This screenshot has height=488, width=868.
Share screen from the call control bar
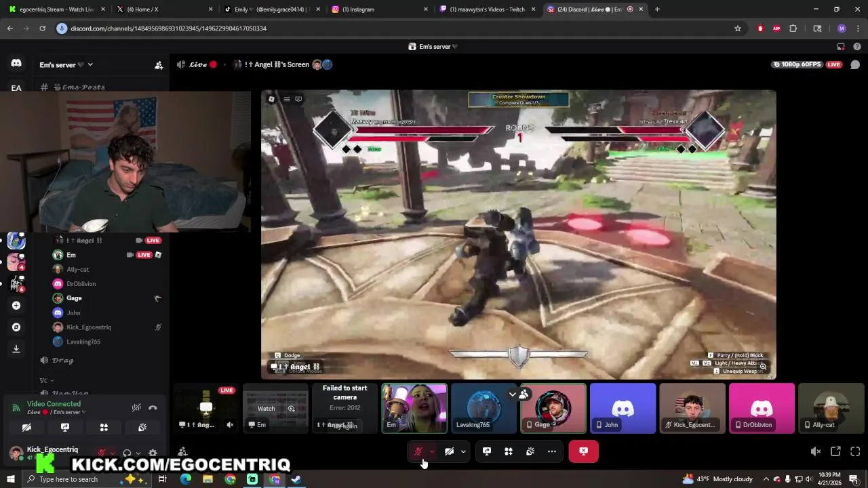point(487,451)
